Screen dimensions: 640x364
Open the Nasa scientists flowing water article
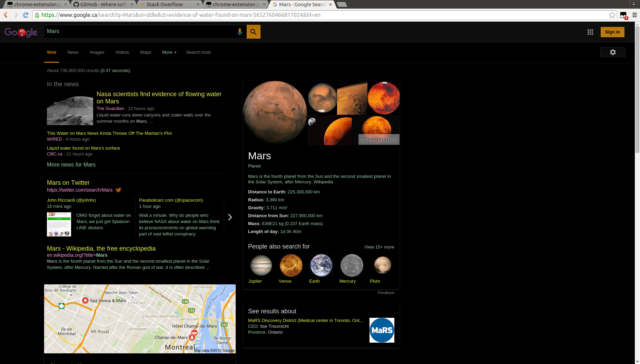[x=159, y=98]
